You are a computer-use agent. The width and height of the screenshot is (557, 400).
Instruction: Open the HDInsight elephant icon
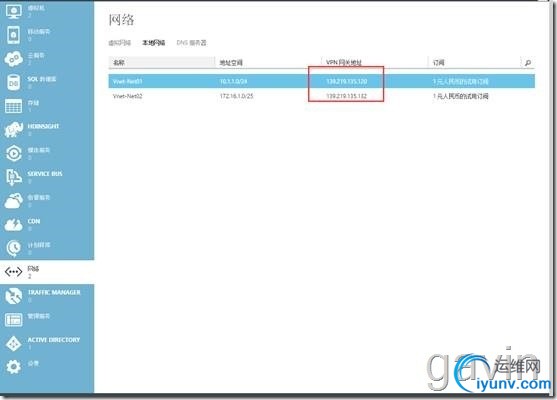point(13,129)
